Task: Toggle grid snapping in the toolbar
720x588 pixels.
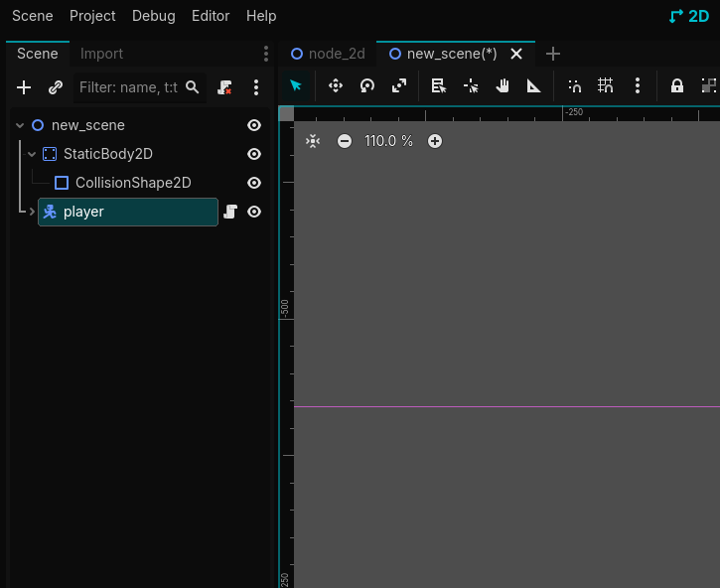Action: click(x=606, y=86)
